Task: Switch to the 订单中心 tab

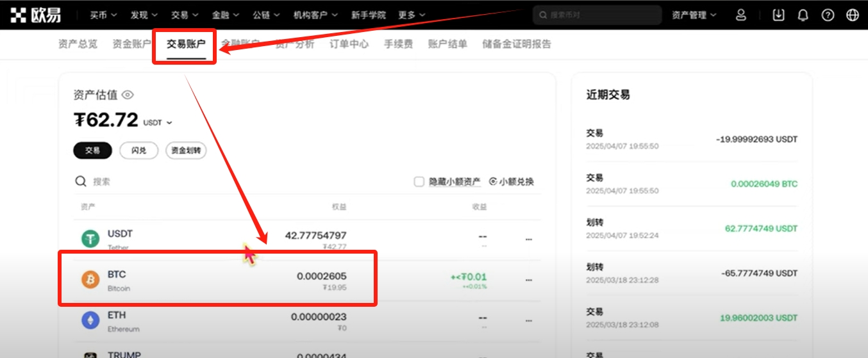Action: click(x=349, y=44)
